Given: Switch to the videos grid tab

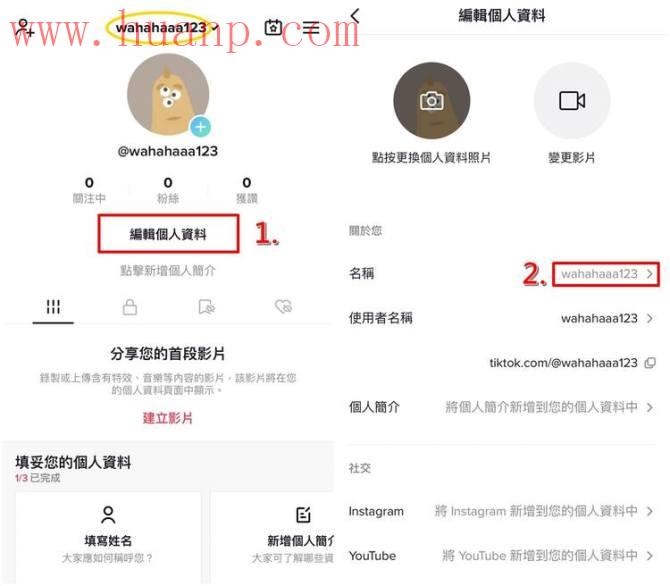Looking at the screenshot, I should 53,306.
